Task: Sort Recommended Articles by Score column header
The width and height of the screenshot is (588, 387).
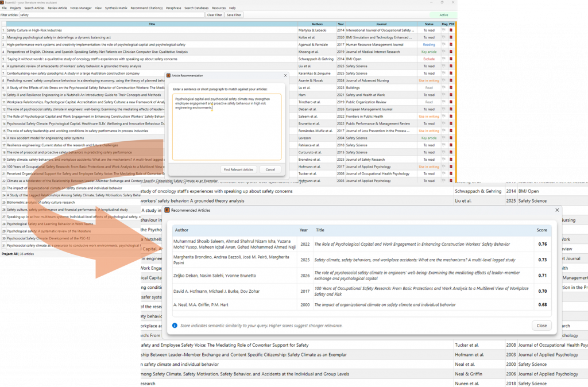Action: (x=541, y=230)
